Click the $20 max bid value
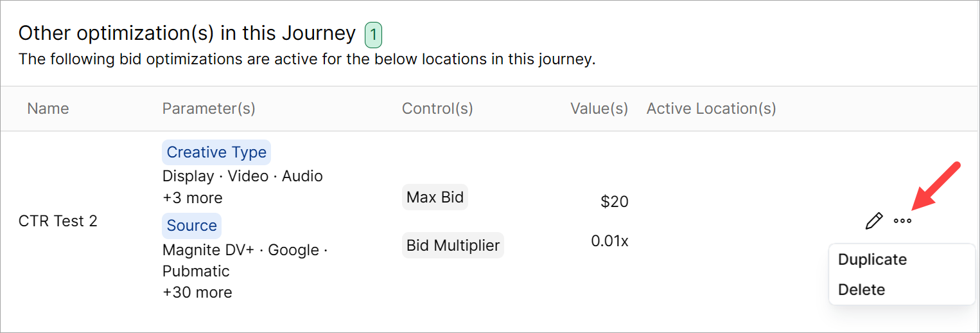Viewport: 980px width, 333px height. 614,202
